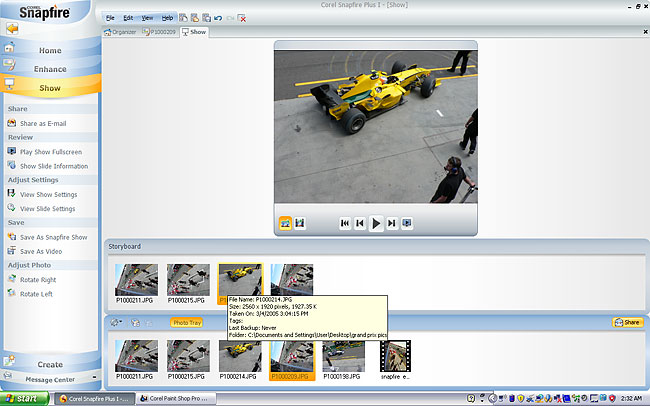650x406 pixels.
Task: Open the File menu
Action: 110,18
